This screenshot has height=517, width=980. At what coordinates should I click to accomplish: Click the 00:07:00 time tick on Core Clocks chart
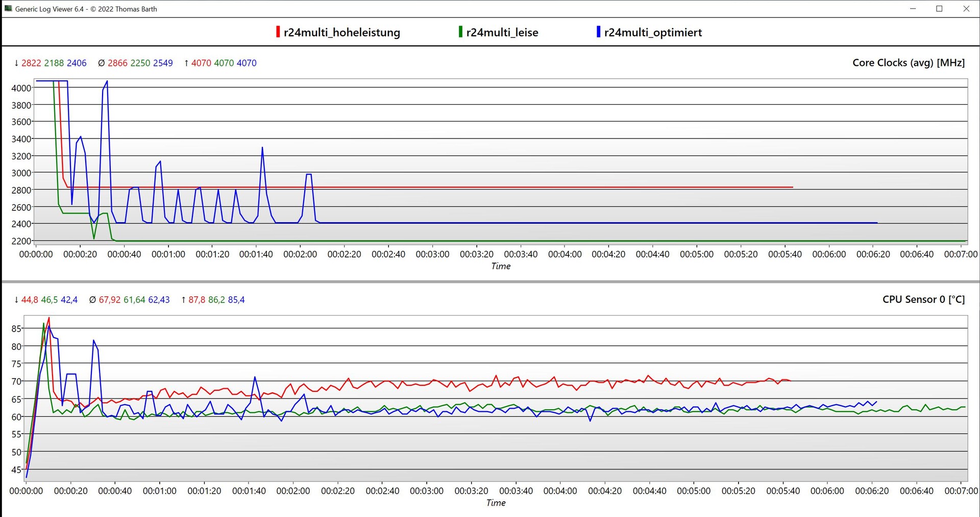coord(961,254)
